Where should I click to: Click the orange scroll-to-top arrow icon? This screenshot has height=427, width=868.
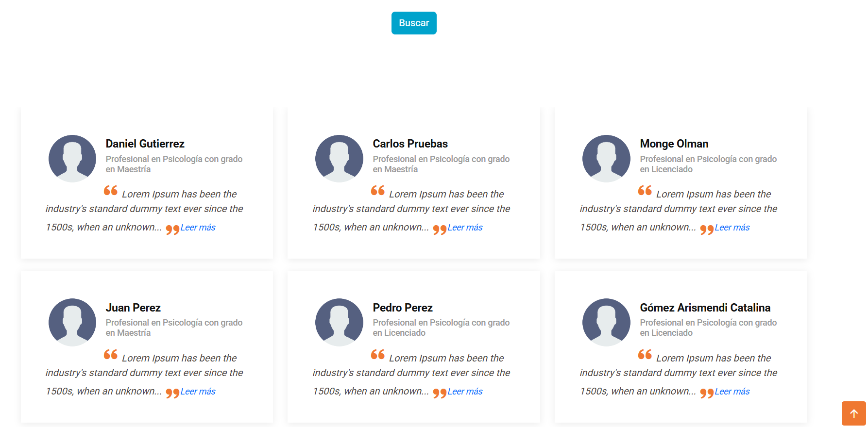click(x=853, y=413)
